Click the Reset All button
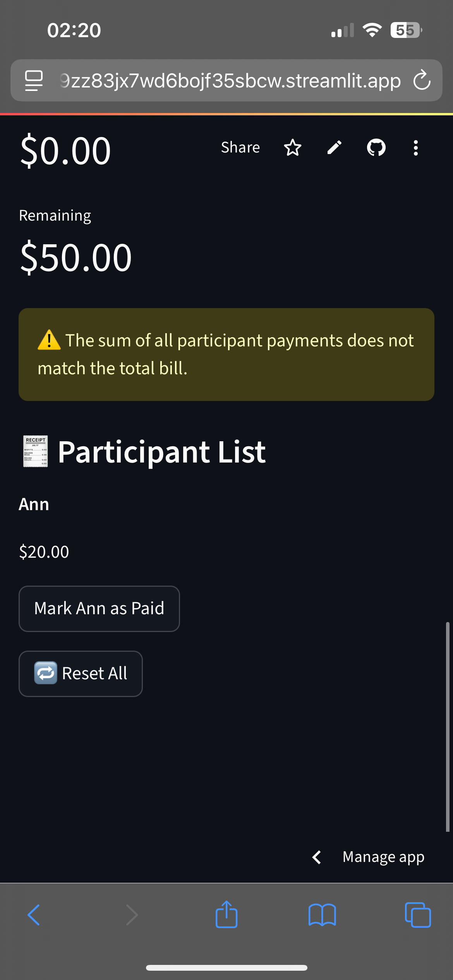453x980 pixels. 81,673
